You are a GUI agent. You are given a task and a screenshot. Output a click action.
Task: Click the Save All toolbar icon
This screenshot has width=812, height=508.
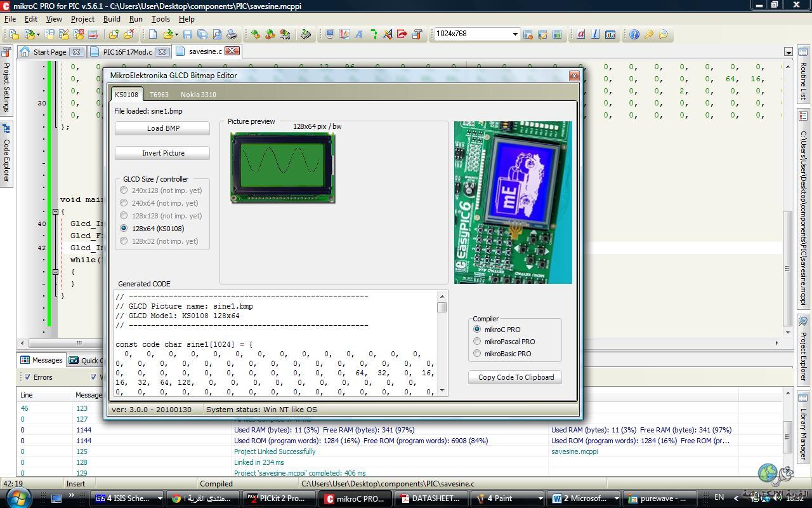[x=202, y=34]
